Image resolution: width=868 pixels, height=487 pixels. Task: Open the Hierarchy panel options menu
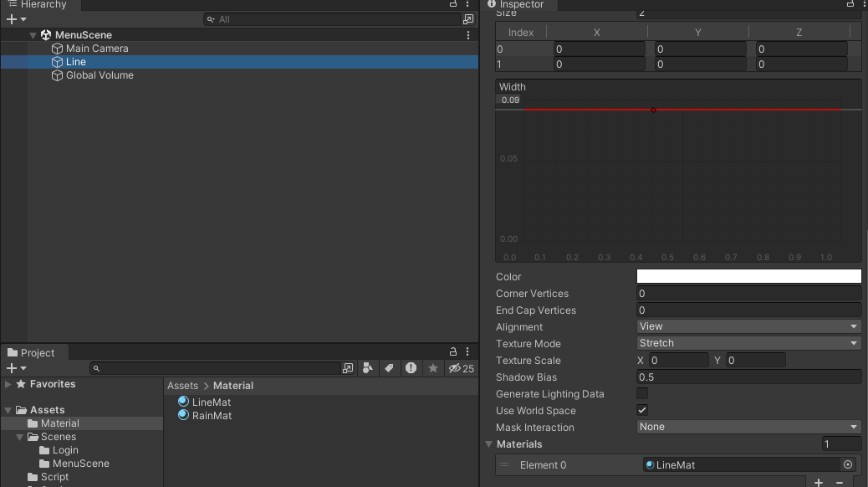[467, 4]
